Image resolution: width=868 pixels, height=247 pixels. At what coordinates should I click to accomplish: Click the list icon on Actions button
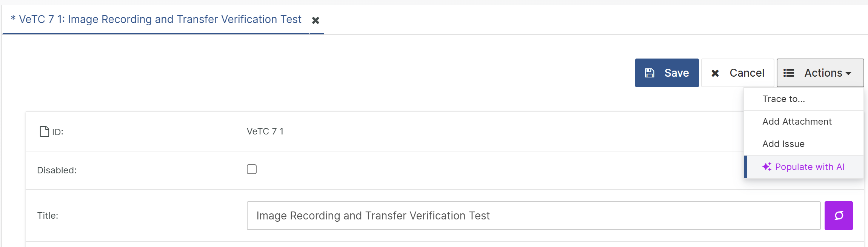789,73
